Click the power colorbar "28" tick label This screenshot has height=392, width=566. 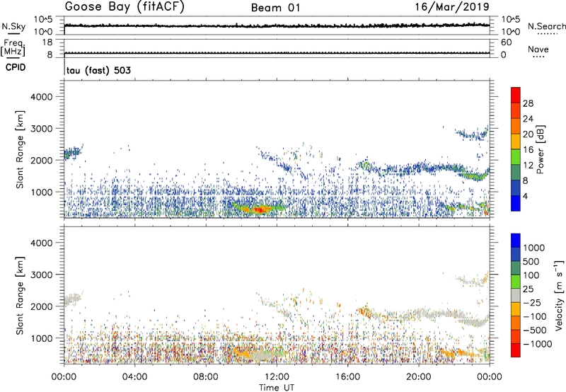pyautogui.click(x=528, y=103)
